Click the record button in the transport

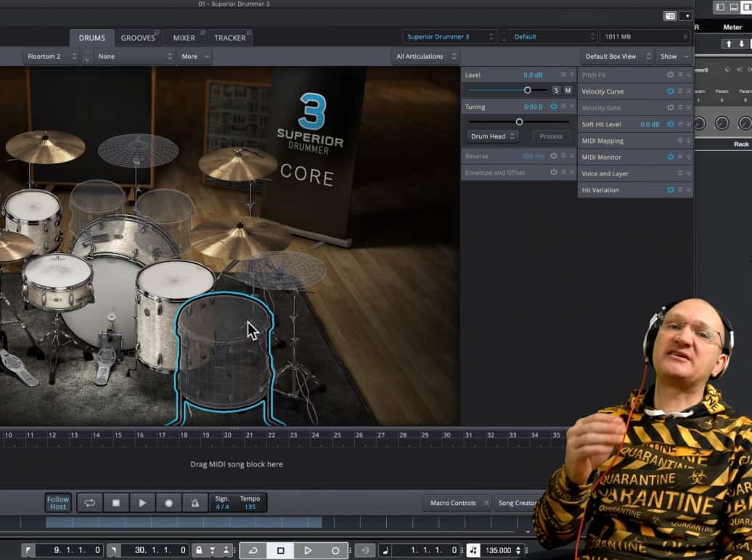coord(168,503)
